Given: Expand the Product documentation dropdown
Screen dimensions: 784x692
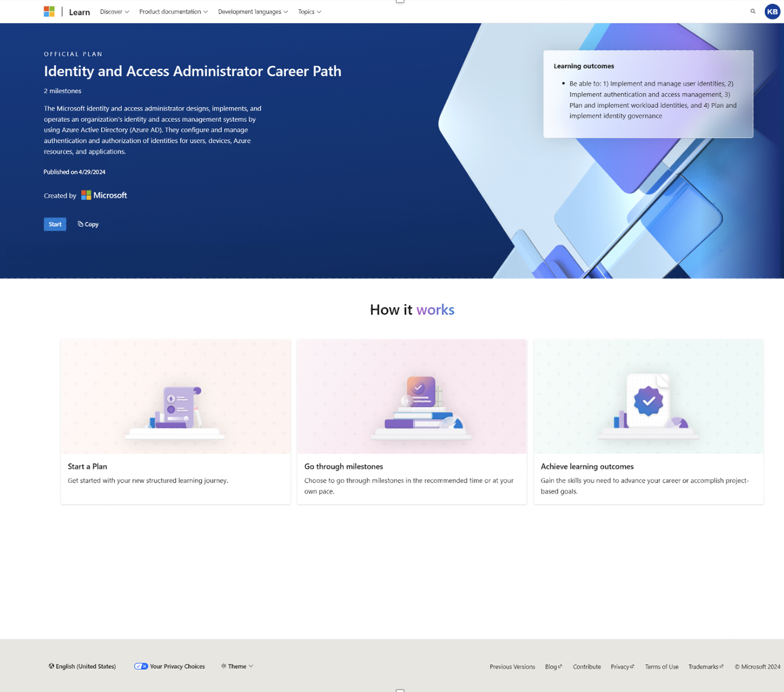Looking at the screenshot, I should pos(173,12).
